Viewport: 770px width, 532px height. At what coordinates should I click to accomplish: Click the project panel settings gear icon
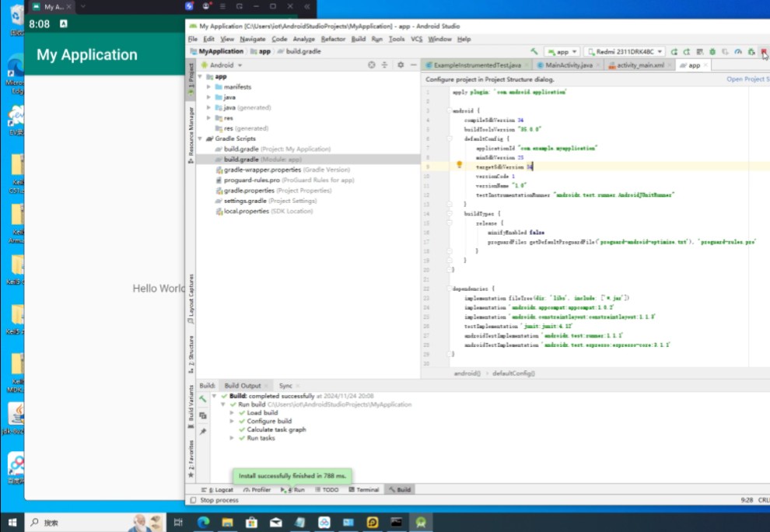coord(400,65)
